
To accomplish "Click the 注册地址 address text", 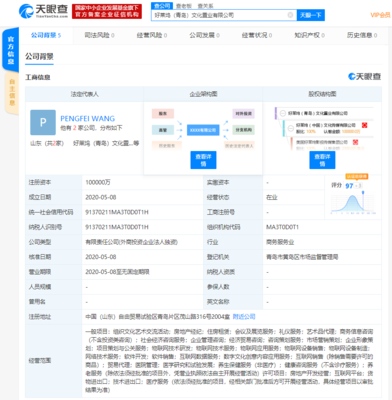I will coord(158,316).
